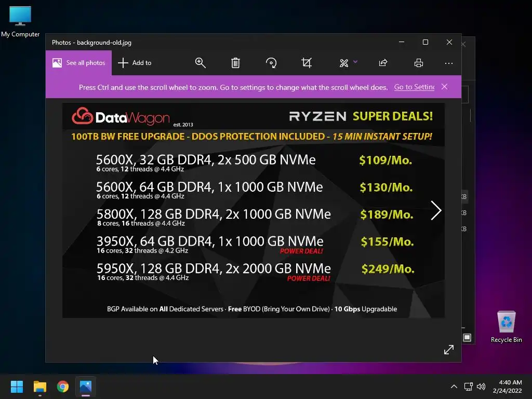This screenshot has height=399, width=532.
Task: Open volume control in system tray
Action: pos(481,387)
